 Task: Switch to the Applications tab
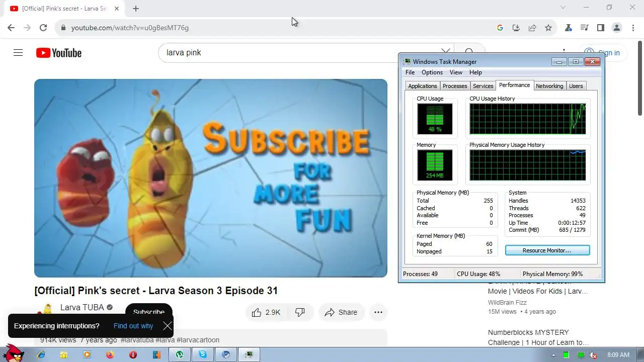[423, 86]
